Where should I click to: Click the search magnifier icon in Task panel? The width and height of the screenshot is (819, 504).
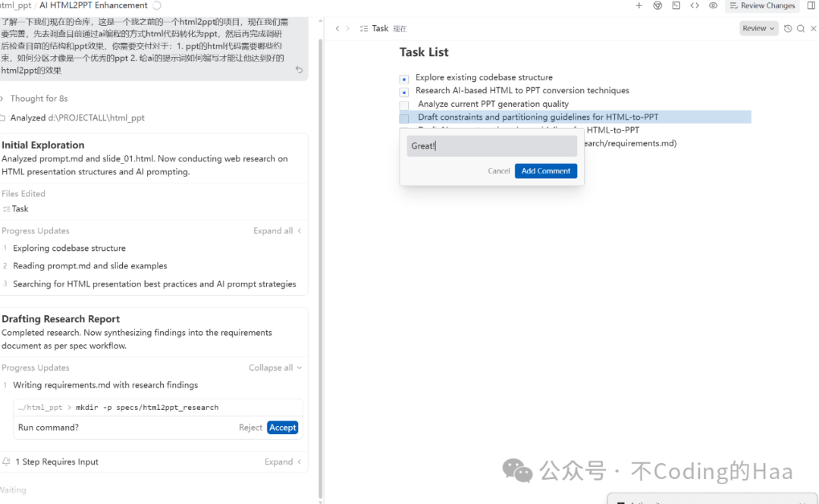(801, 29)
